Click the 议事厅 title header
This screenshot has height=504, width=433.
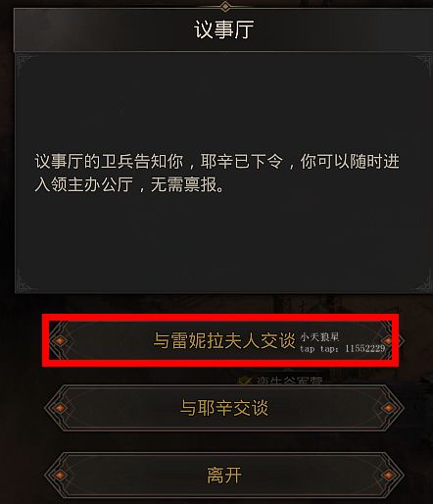coord(223,29)
